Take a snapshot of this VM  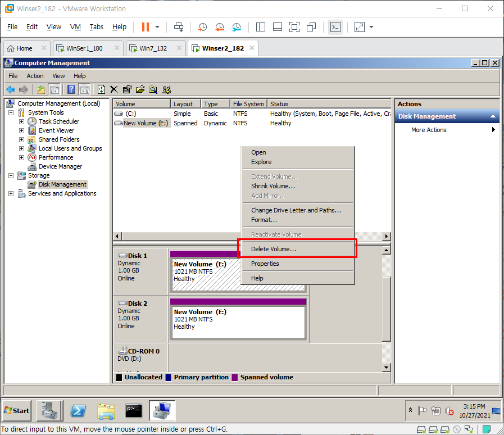point(202,27)
